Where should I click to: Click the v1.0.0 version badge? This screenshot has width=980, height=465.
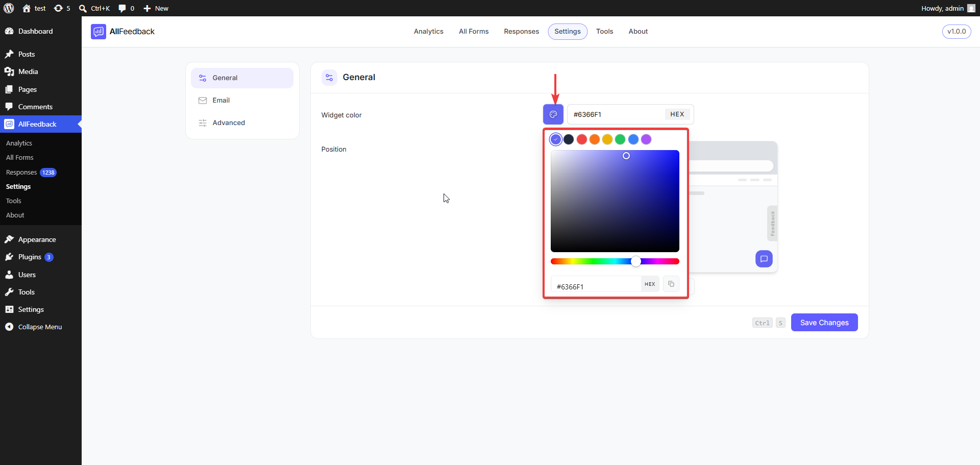(x=957, y=32)
